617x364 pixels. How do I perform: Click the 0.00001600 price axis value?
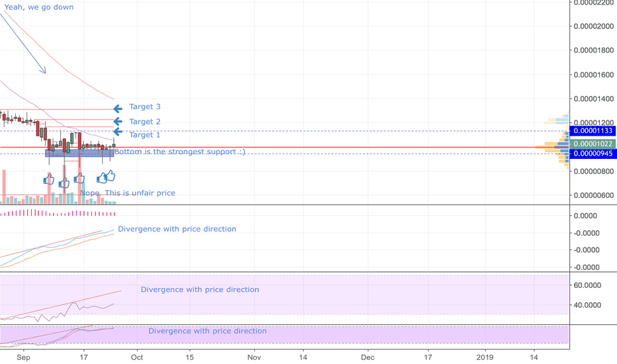(593, 75)
